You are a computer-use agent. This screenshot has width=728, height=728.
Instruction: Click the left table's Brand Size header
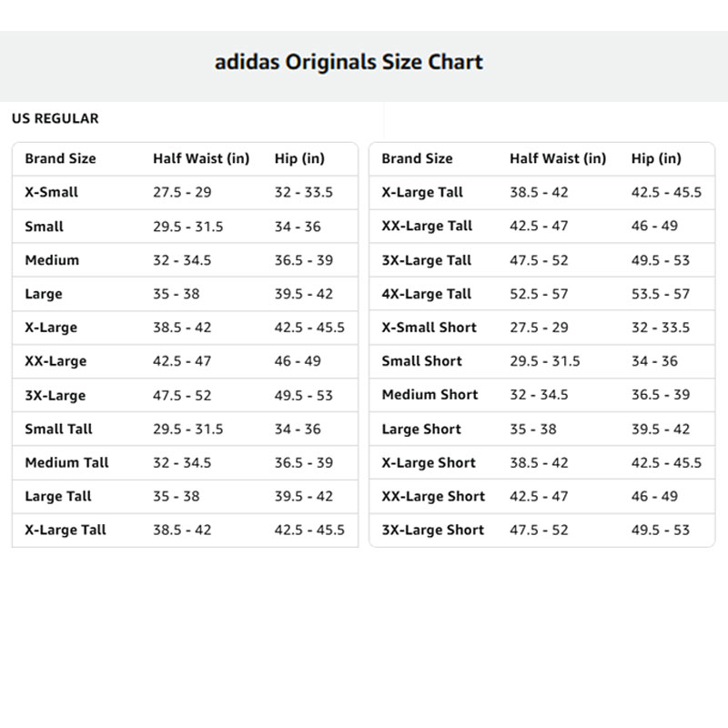coord(60,158)
